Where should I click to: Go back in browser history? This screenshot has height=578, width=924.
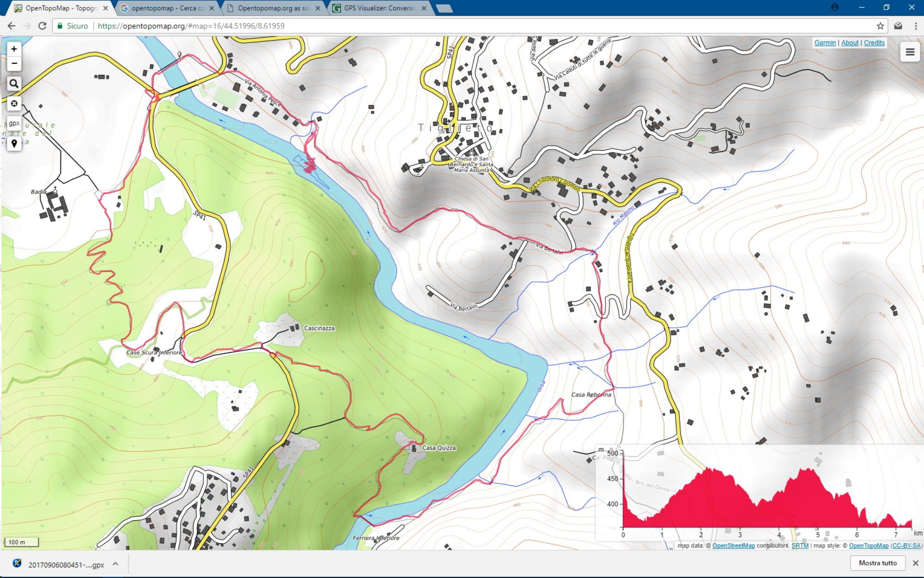(x=11, y=26)
